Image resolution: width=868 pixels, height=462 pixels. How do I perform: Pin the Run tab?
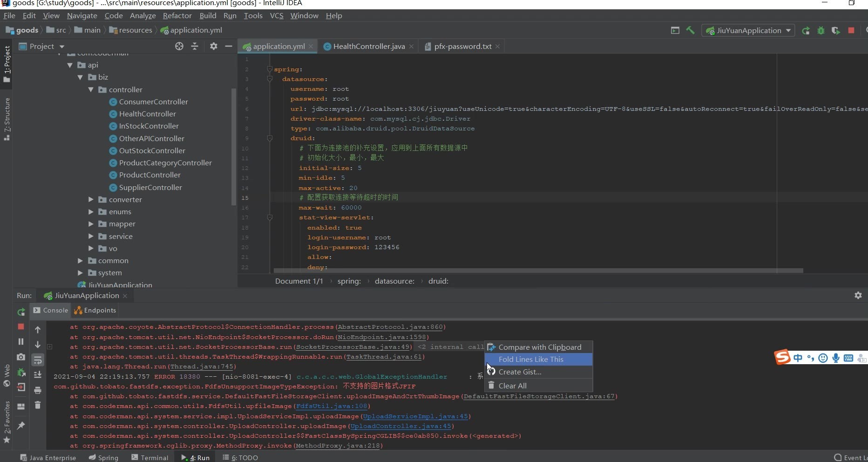click(21, 425)
